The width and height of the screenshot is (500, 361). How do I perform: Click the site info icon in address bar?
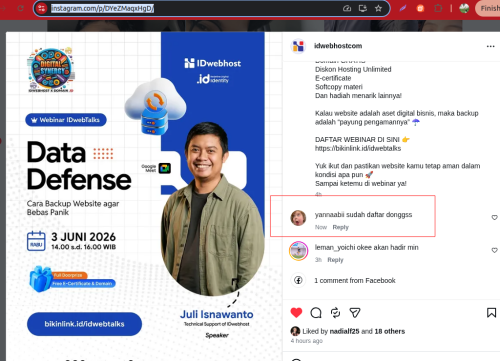(x=42, y=8)
